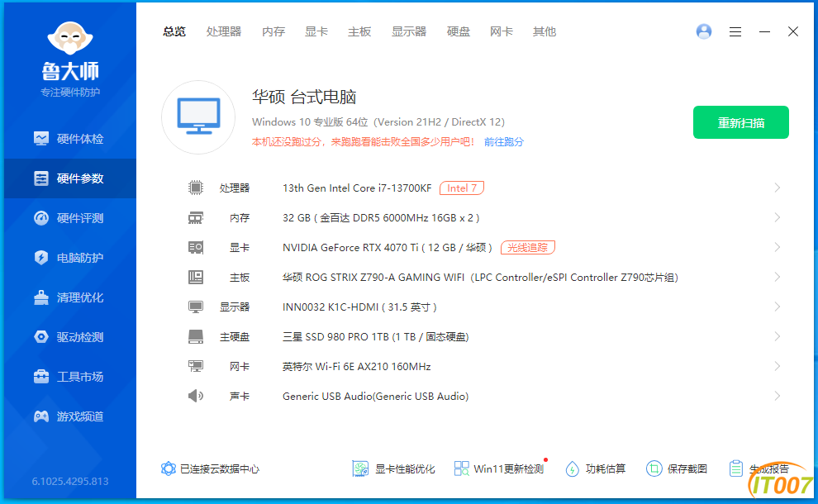Click the processor chip icon
This screenshot has height=504, width=818.
pyautogui.click(x=196, y=188)
